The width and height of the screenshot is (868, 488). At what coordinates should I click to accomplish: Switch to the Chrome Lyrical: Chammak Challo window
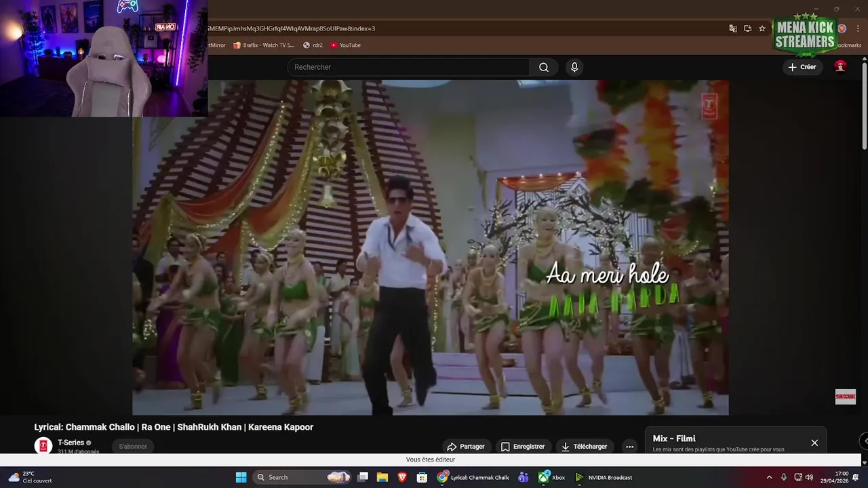[x=473, y=477]
